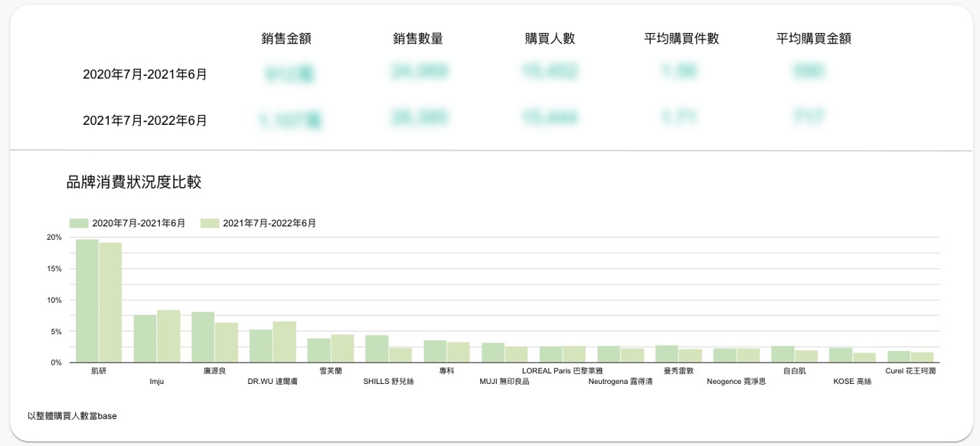Select the 雪芙蘭 brand axis label

[x=331, y=370]
